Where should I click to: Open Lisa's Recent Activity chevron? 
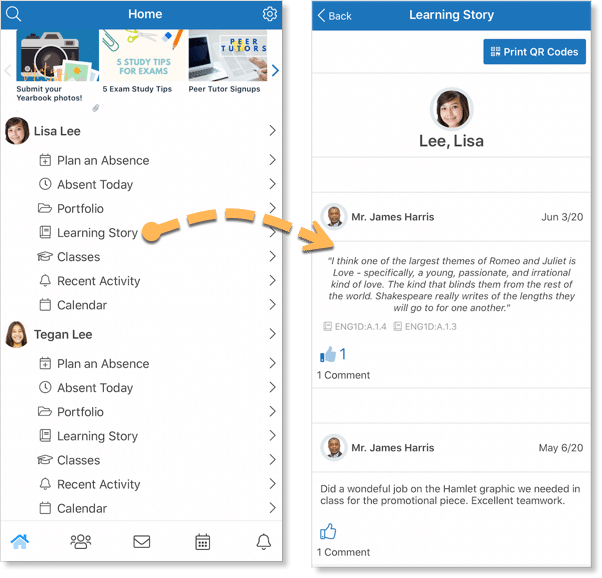272,280
